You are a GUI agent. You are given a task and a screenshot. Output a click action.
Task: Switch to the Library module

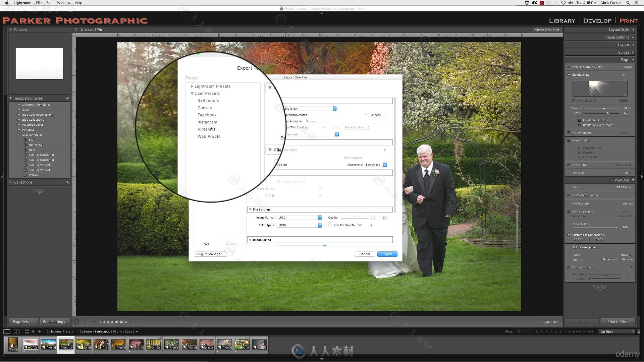(x=562, y=21)
